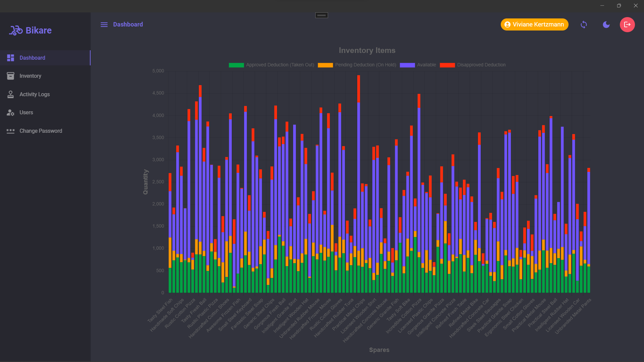Navigate to Inventory section icon
644x362 pixels.
(11, 75)
